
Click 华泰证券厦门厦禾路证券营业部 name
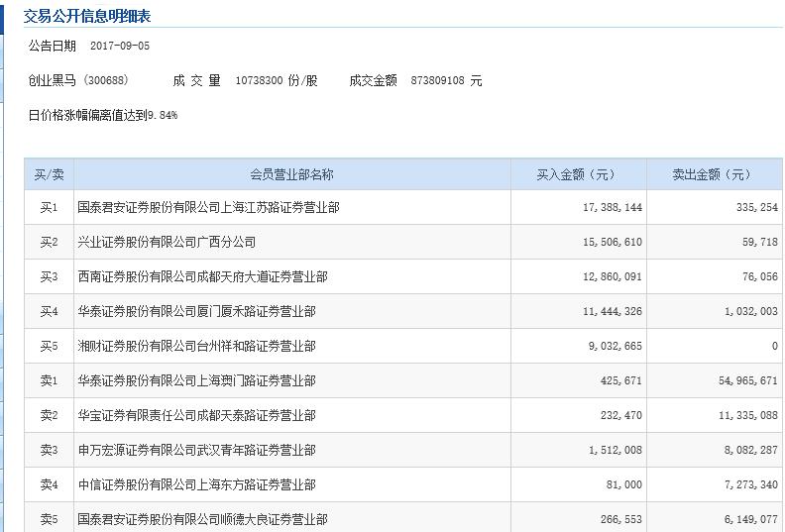[x=197, y=311]
